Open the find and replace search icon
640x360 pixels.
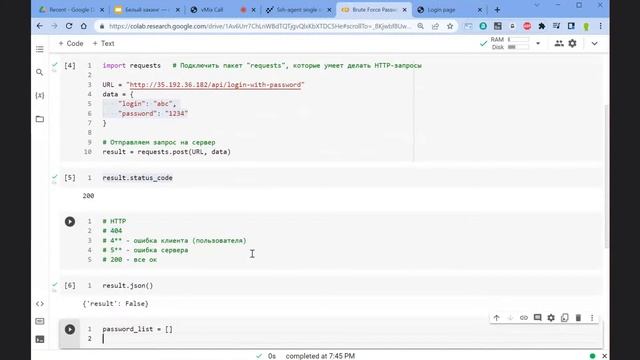tap(40, 72)
